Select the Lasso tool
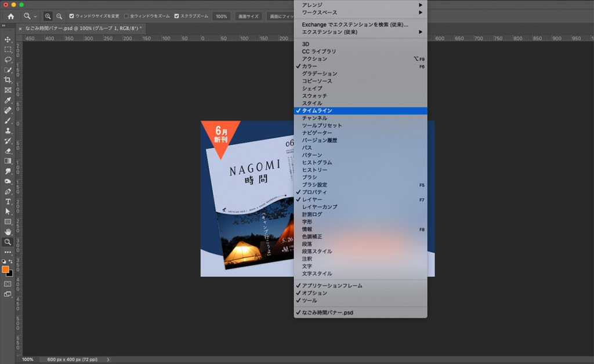594x364 pixels. (x=8, y=60)
